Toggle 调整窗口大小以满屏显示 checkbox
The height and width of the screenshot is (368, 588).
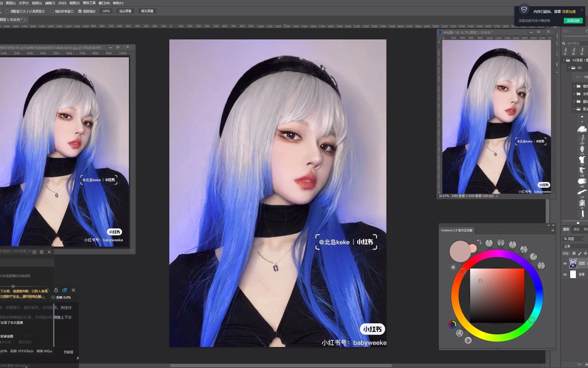point(7,11)
